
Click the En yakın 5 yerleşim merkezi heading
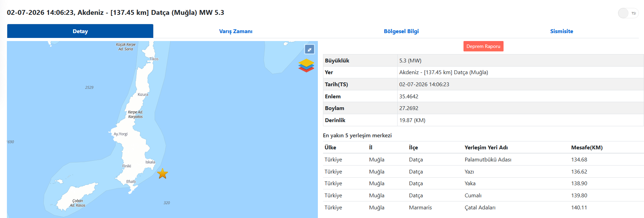tap(357, 136)
